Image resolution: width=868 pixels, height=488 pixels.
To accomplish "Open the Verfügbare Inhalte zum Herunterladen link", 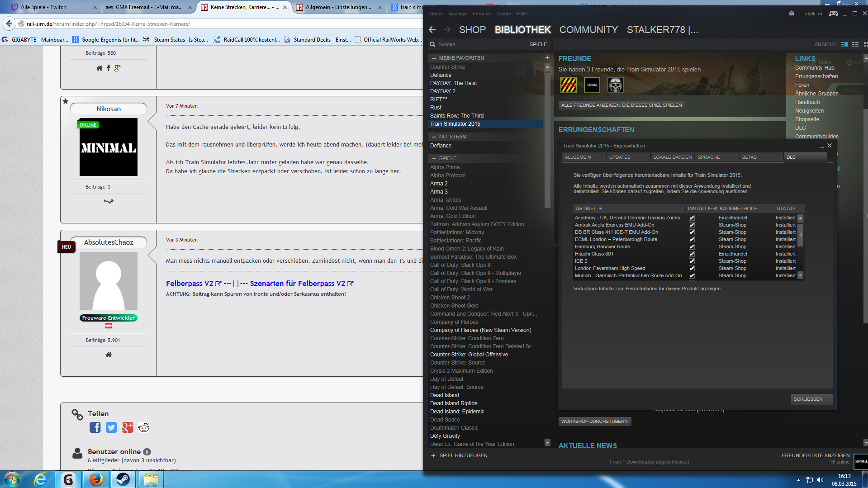I will point(647,289).
